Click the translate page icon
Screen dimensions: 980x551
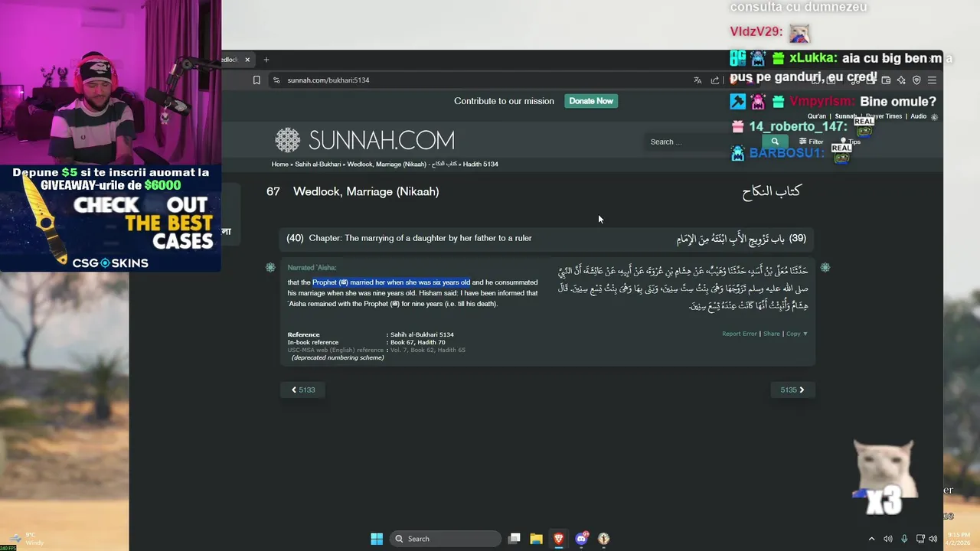pyautogui.click(x=697, y=80)
